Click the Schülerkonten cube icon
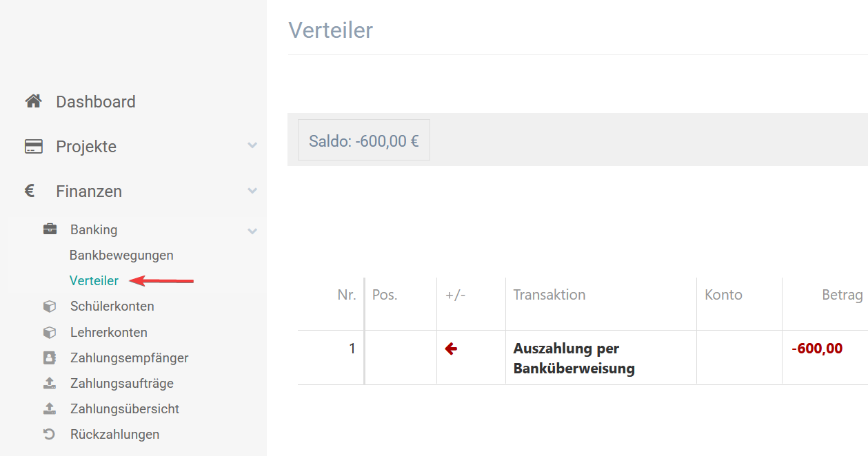 click(50, 306)
